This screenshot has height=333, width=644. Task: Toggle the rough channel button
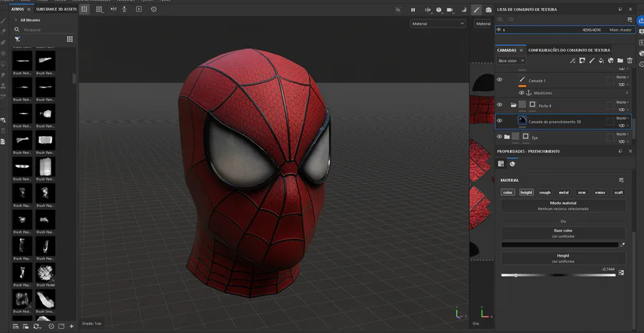[x=545, y=193]
